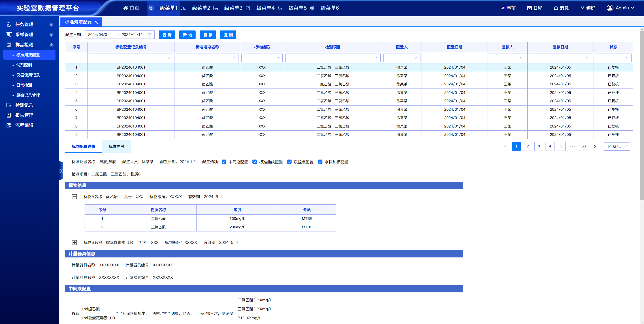The image size is (644, 324).
Task: Click the 报告管理 sidebar icon
Action: (9, 115)
